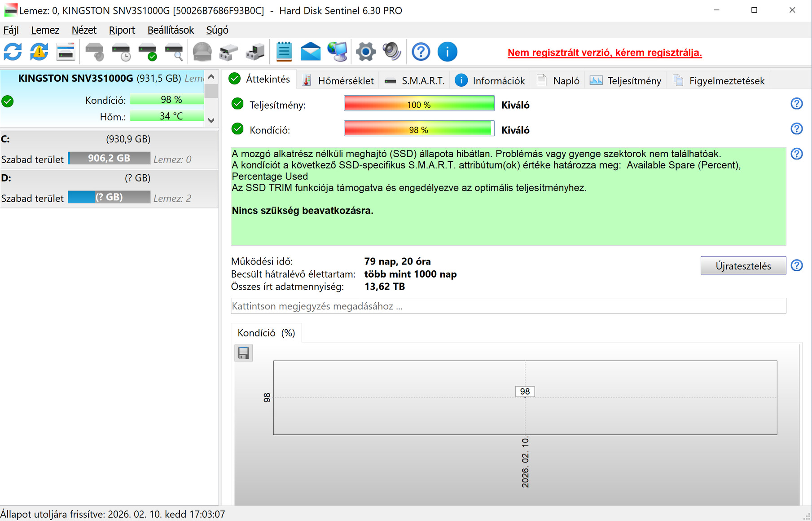The width and height of the screenshot is (812, 521).
Task: Click help icon beside green status text
Action: 797,154
